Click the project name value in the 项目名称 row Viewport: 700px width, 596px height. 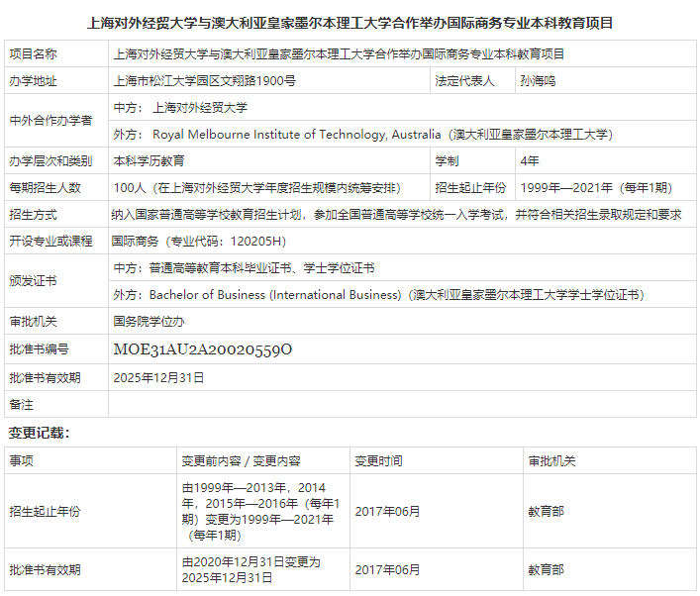click(339, 54)
